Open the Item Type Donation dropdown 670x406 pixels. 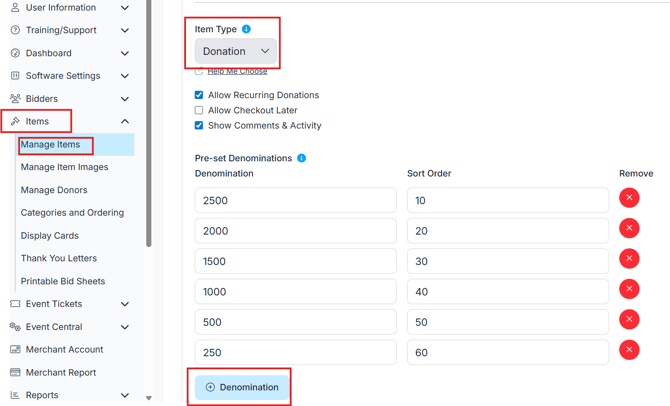pos(236,51)
